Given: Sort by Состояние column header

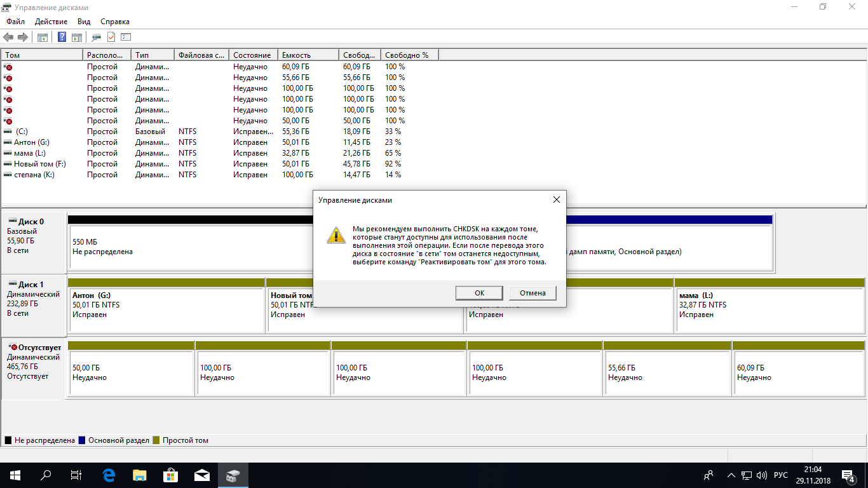Looking at the screenshot, I should (254, 55).
